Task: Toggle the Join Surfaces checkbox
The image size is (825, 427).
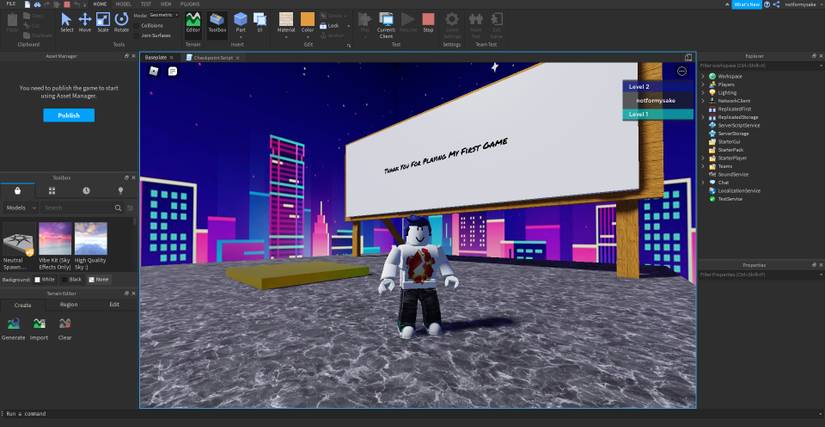Action: click(x=137, y=35)
